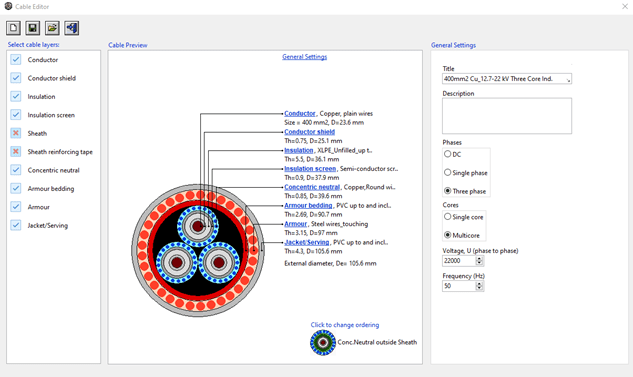
Task: Click the 'Click to change ordering' text
Action: pos(345,325)
